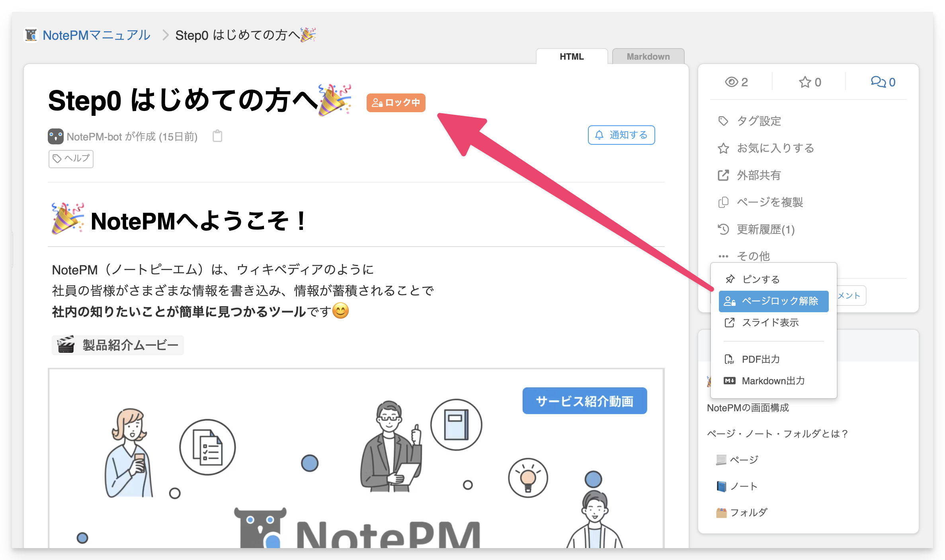The height and width of the screenshot is (560, 945).
Task: Click the clipboard copy icon beside the author
Action: tap(217, 136)
